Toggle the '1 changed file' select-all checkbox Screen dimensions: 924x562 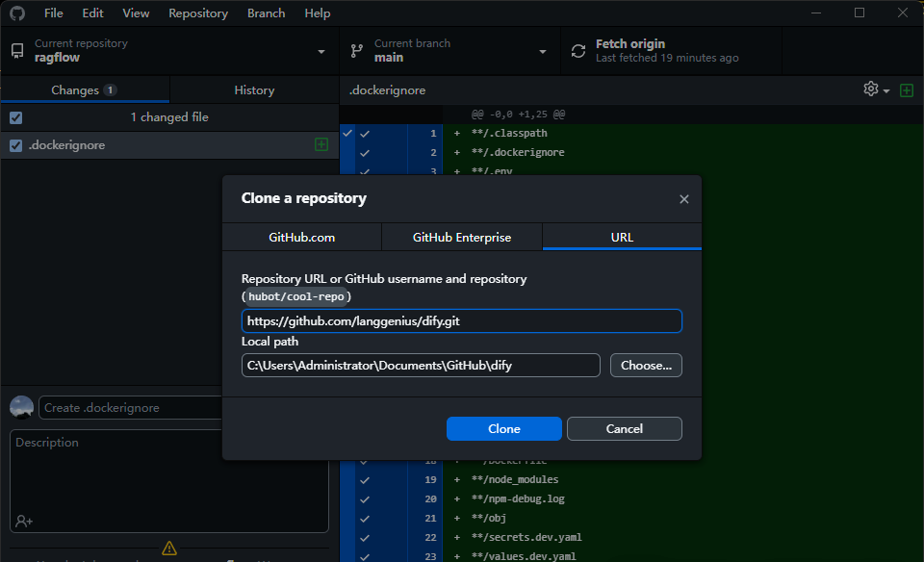16,117
